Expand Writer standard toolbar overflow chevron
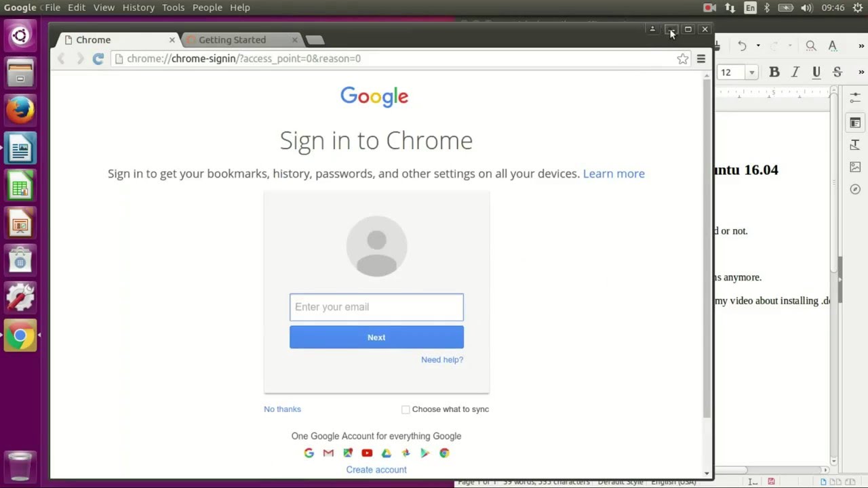868x488 pixels. coord(861,46)
